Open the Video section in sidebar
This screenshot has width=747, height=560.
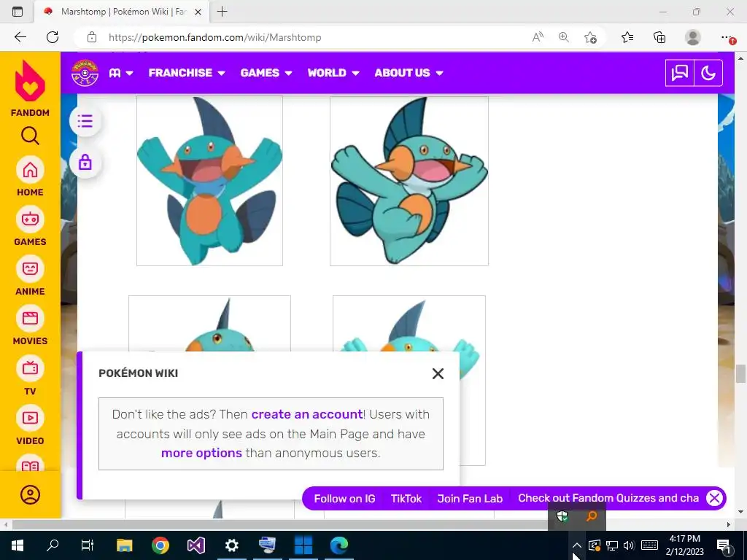(30, 424)
